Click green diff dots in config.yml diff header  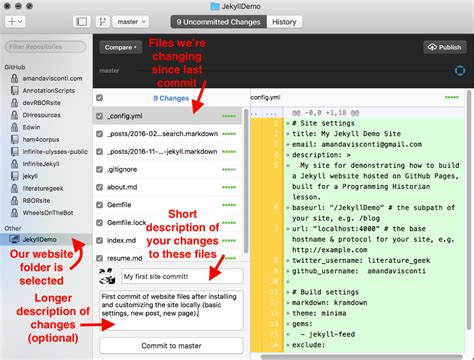pyautogui.click(x=452, y=97)
